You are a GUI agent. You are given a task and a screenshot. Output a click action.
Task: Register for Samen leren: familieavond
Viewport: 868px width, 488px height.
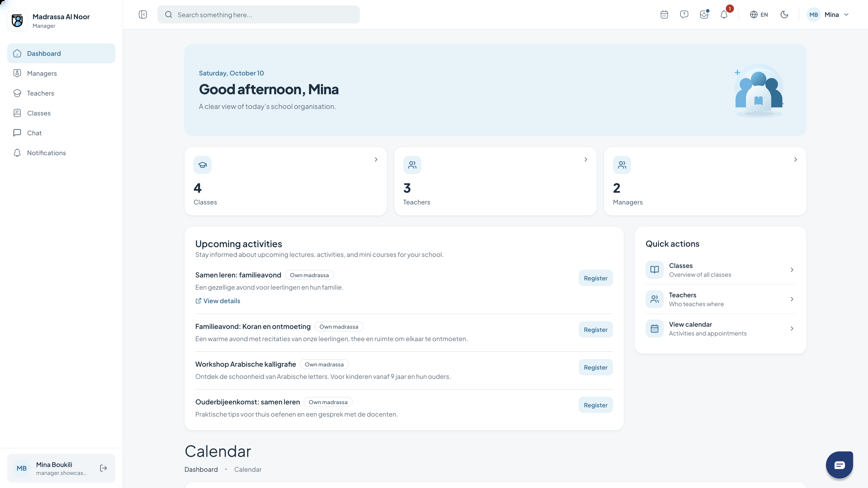595,278
